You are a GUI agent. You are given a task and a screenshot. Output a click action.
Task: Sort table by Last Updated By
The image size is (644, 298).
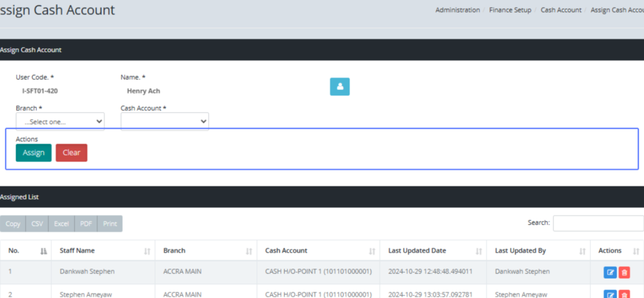(582, 251)
